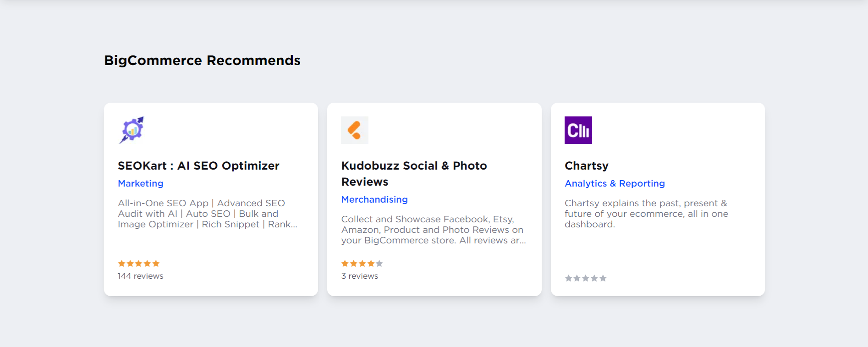Screen dimensions: 868x347
Task: Click the SEOKart app logo icon
Action: 132,130
